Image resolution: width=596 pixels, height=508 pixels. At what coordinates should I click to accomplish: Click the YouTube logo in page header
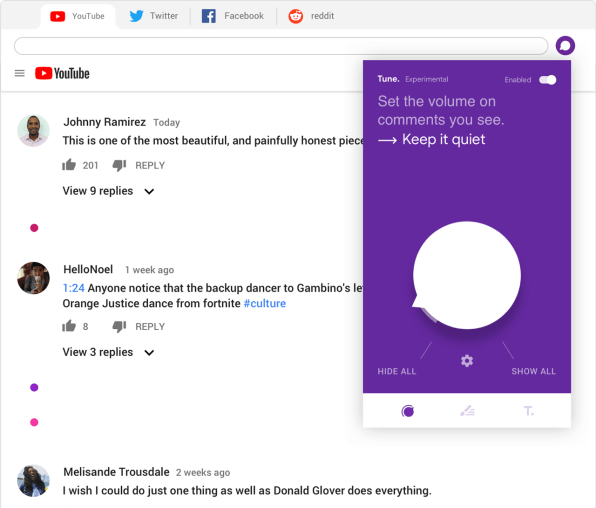pyautogui.click(x=62, y=73)
